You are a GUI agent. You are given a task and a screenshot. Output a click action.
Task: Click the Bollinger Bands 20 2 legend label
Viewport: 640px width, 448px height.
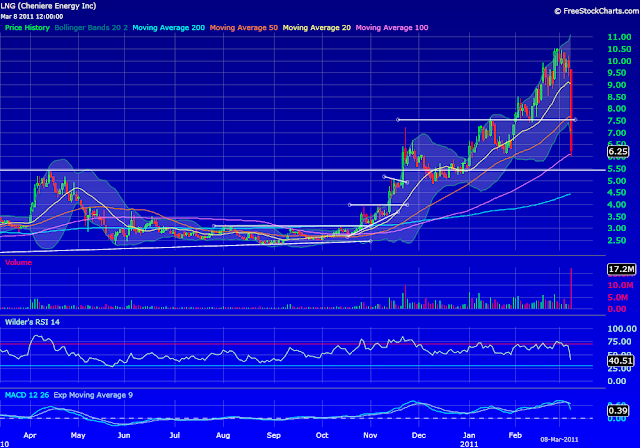(x=91, y=28)
